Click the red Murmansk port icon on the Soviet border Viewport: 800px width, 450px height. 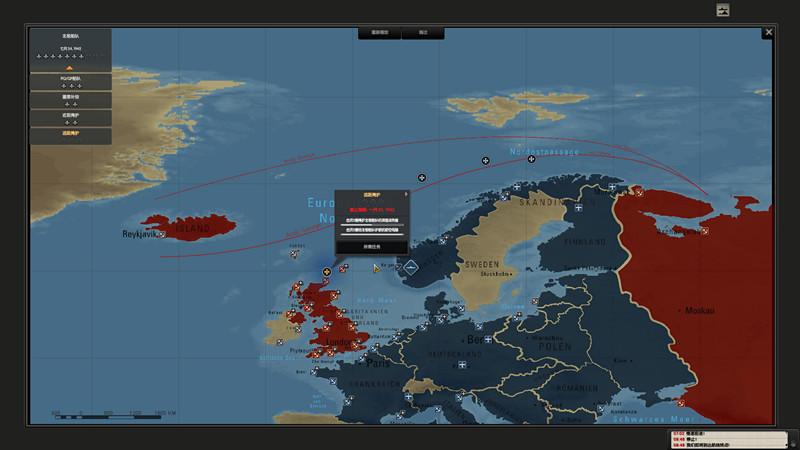point(639,192)
